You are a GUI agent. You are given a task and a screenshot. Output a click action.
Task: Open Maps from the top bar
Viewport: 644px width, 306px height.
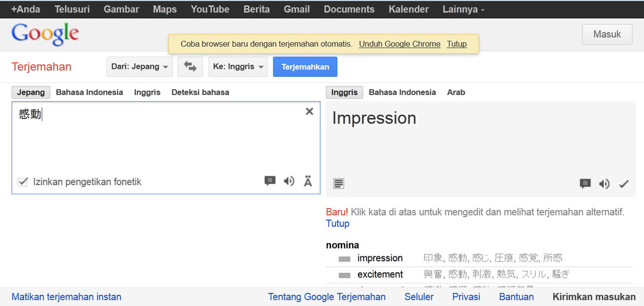click(x=165, y=9)
